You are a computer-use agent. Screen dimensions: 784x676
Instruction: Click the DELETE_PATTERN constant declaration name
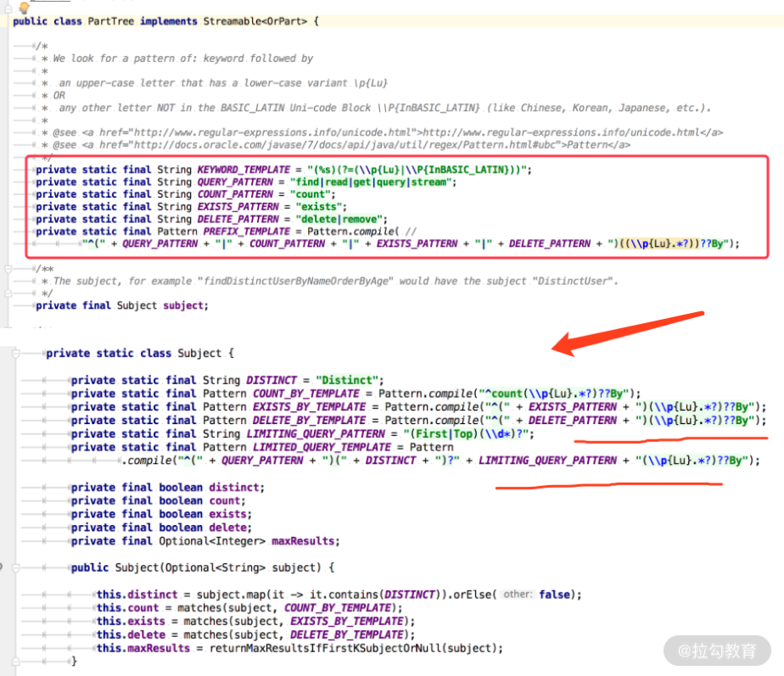pyautogui.click(x=238, y=220)
